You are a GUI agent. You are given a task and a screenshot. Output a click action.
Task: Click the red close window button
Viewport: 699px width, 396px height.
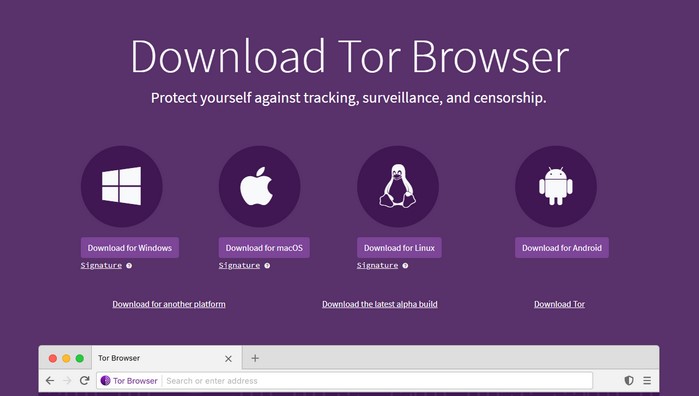(x=53, y=359)
